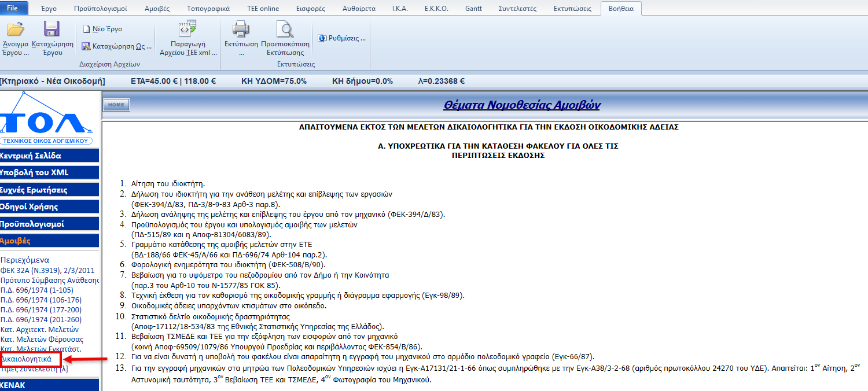Viewport: 868px width, 391px height.
Task: Open the File menu
Action: pos(17,8)
